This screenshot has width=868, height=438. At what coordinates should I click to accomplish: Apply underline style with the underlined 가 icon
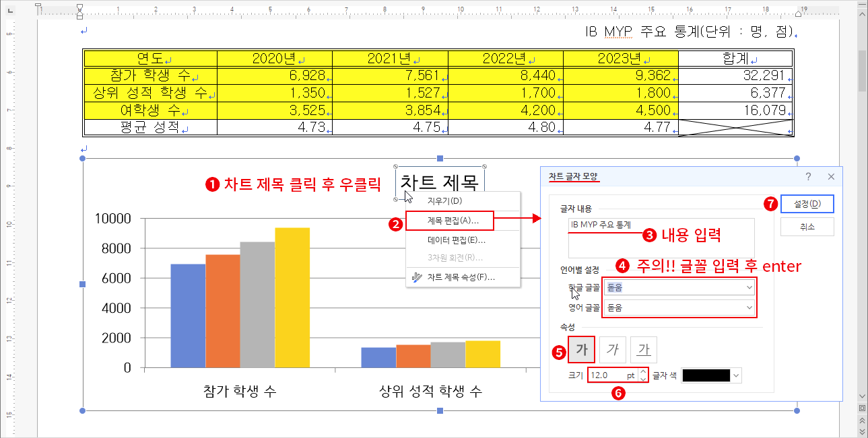[642, 349]
